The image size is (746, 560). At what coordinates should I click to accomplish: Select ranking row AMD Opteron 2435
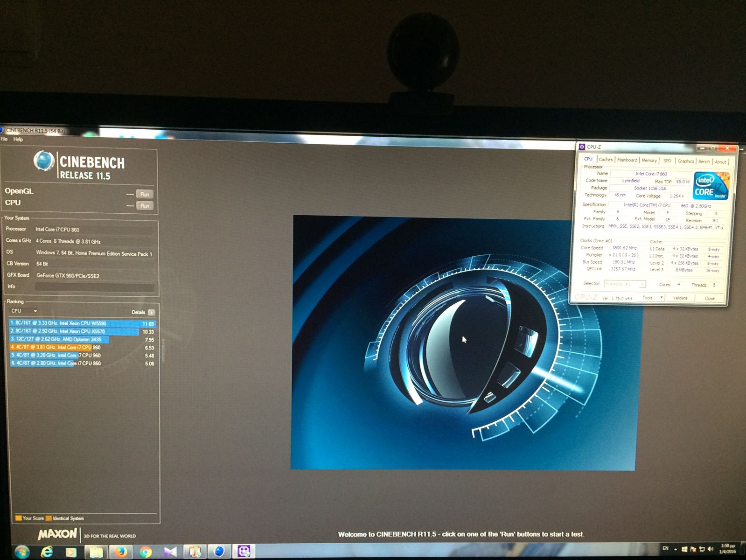click(x=82, y=339)
